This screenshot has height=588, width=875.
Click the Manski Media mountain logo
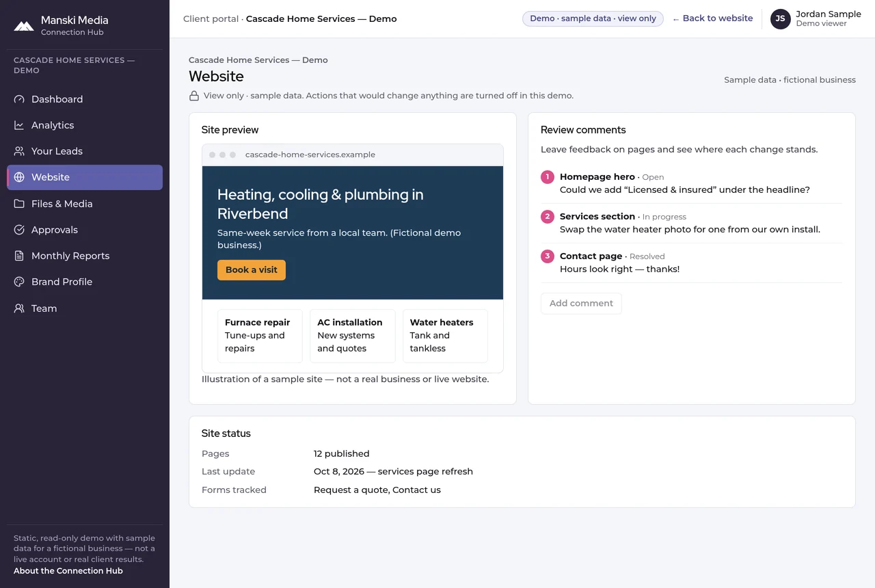coord(24,26)
